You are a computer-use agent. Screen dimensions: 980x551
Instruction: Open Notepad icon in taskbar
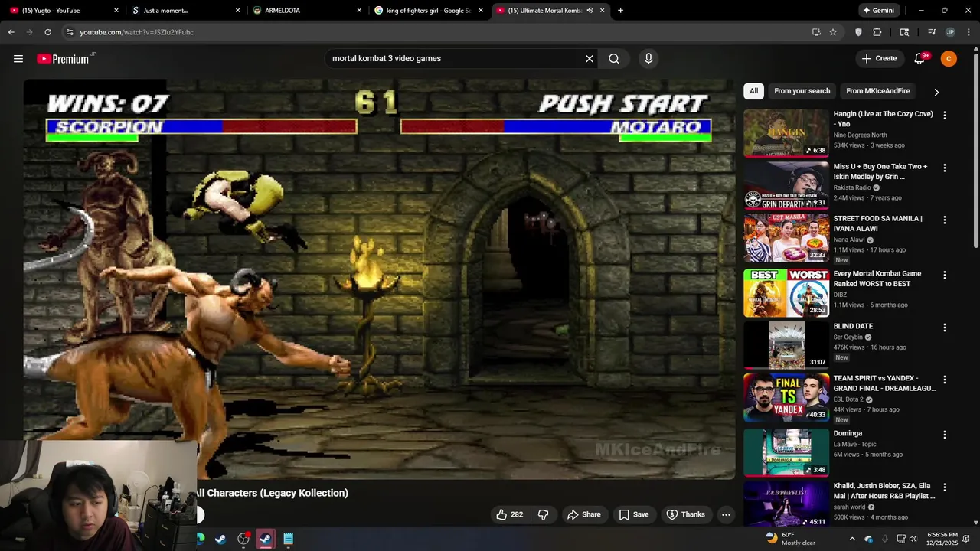click(288, 539)
